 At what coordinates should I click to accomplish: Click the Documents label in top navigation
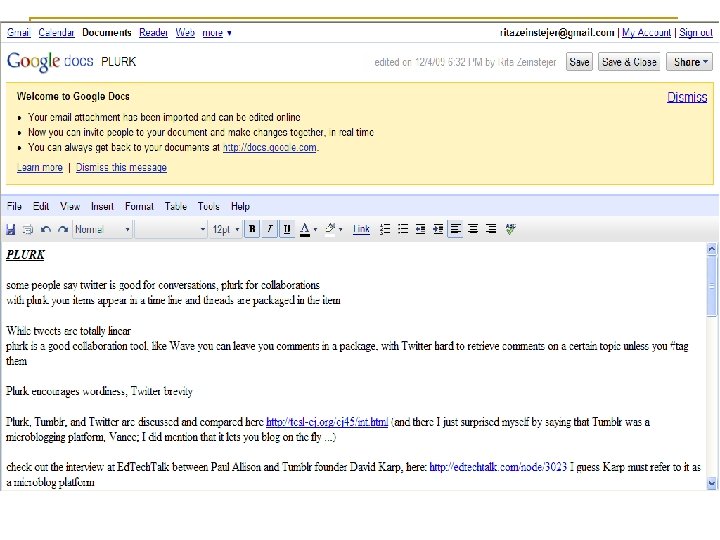coord(107,33)
